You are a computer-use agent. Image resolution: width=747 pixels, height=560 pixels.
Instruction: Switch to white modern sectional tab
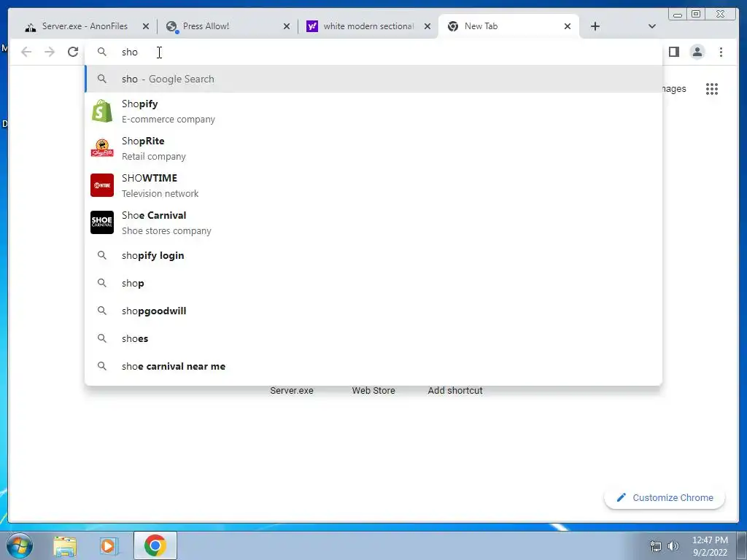[x=367, y=26]
